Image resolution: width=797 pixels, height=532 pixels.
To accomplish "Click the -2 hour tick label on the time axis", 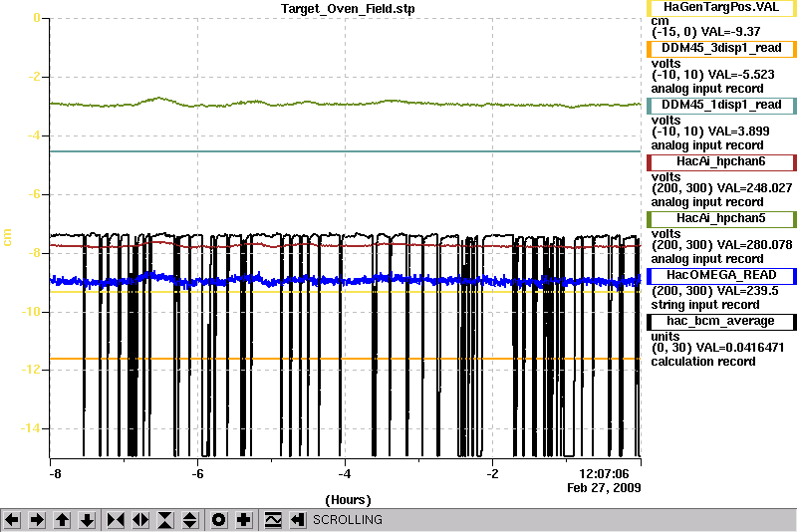I will pyautogui.click(x=492, y=474).
